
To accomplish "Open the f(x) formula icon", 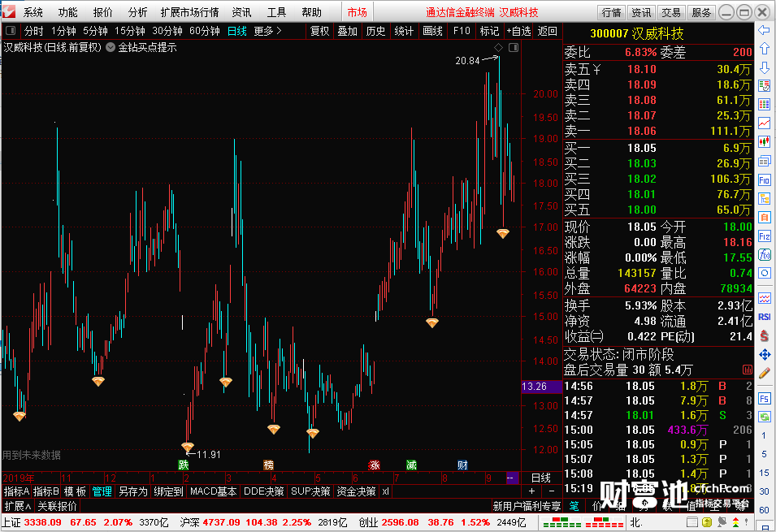I will point(764,255).
